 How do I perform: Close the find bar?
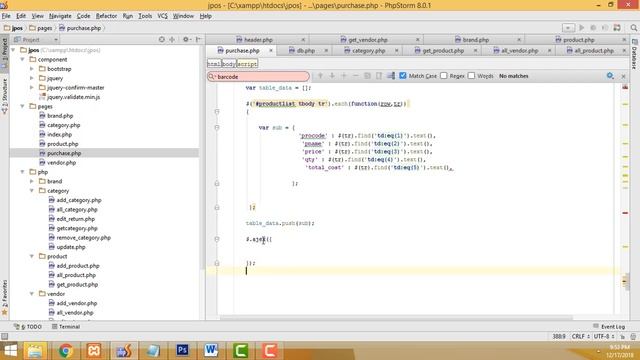(623, 76)
